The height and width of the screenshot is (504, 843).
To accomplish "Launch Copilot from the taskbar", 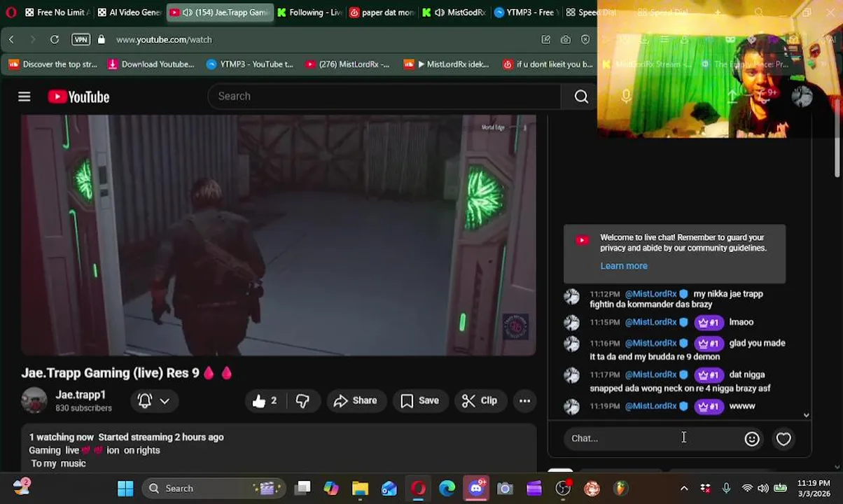I will click(331, 489).
